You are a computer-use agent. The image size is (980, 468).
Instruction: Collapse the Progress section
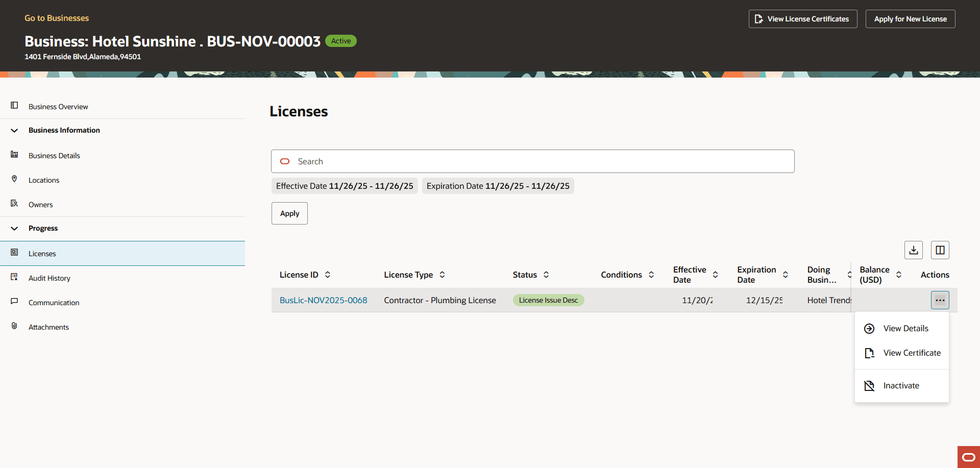[14, 228]
